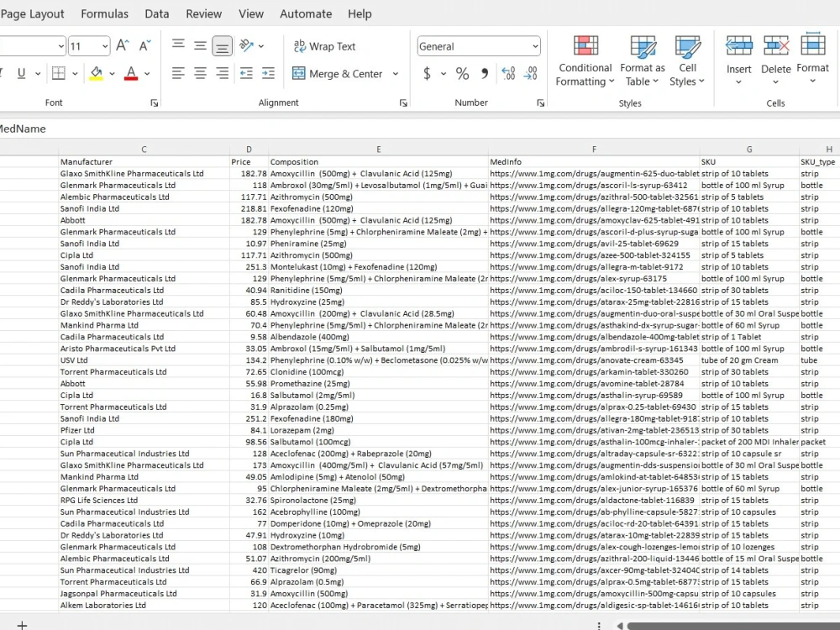Image resolution: width=840 pixels, height=630 pixels.
Task: Open Cell Styles gallery
Action: pos(687,60)
